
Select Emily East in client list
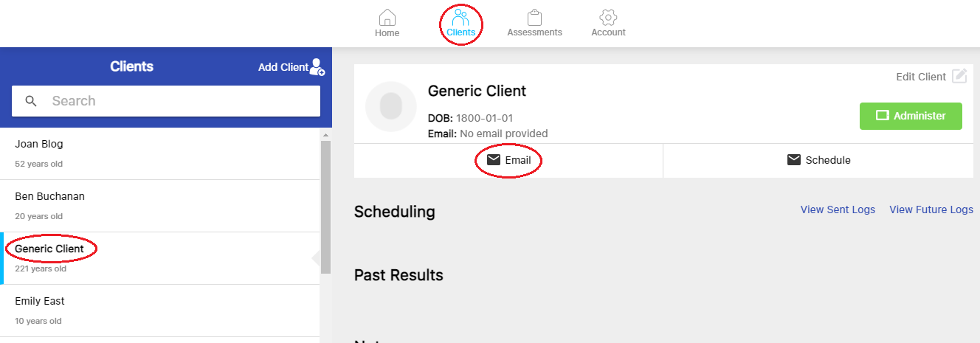point(160,311)
